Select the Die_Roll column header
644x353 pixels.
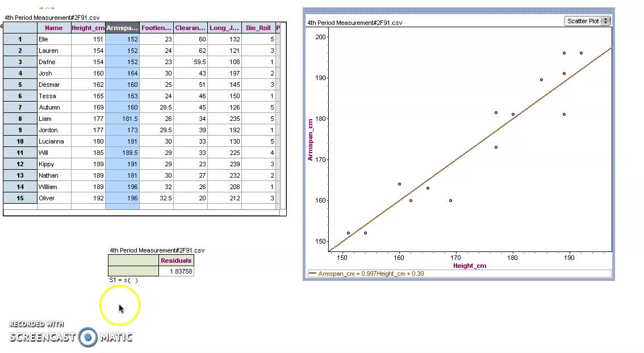pyautogui.click(x=259, y=27)
